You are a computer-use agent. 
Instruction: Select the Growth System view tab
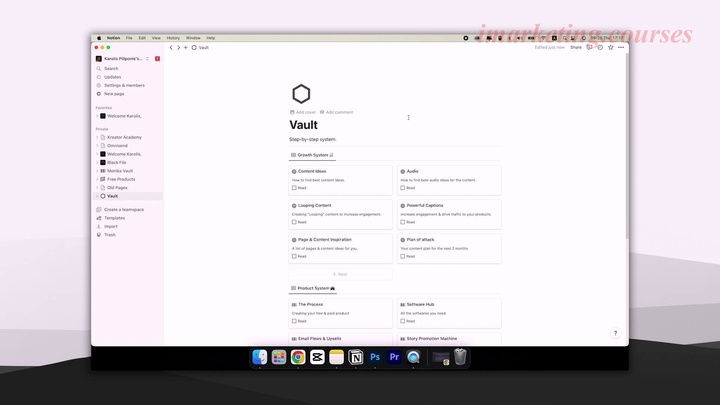312,155
